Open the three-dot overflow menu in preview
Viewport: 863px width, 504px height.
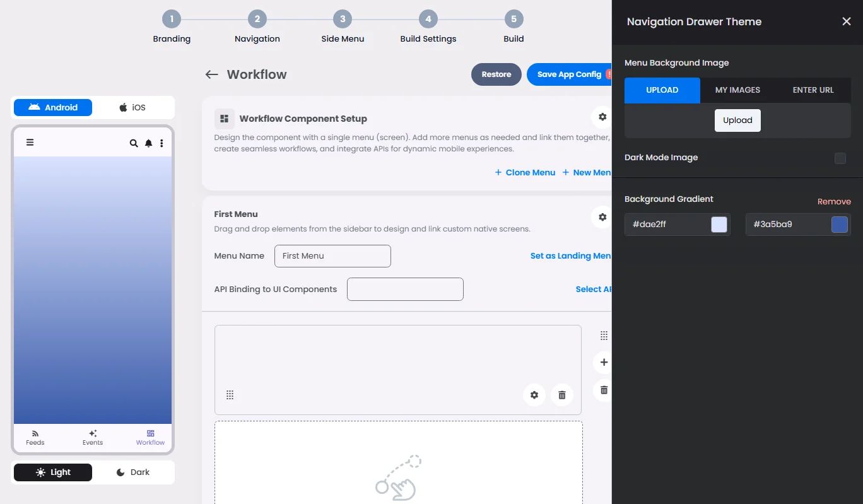[x=161, y=143]
